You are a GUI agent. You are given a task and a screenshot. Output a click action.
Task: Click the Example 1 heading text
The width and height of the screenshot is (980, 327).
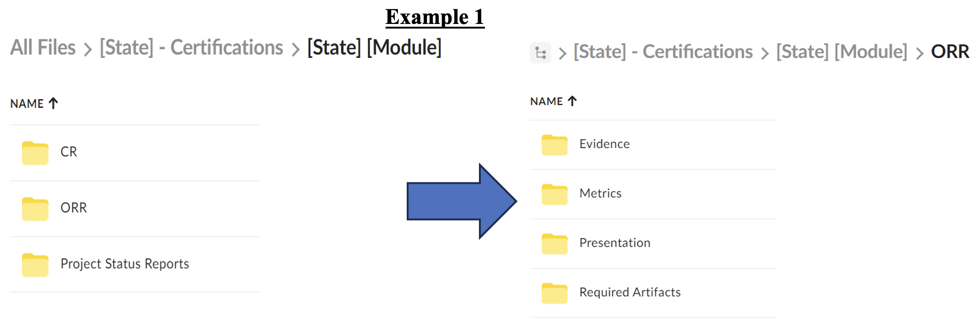[435, 18]
